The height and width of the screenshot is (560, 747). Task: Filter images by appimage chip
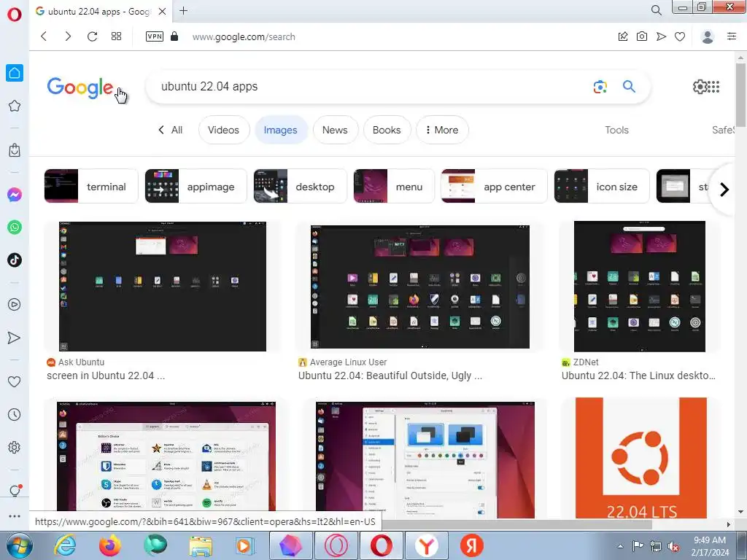coord(196,186)
